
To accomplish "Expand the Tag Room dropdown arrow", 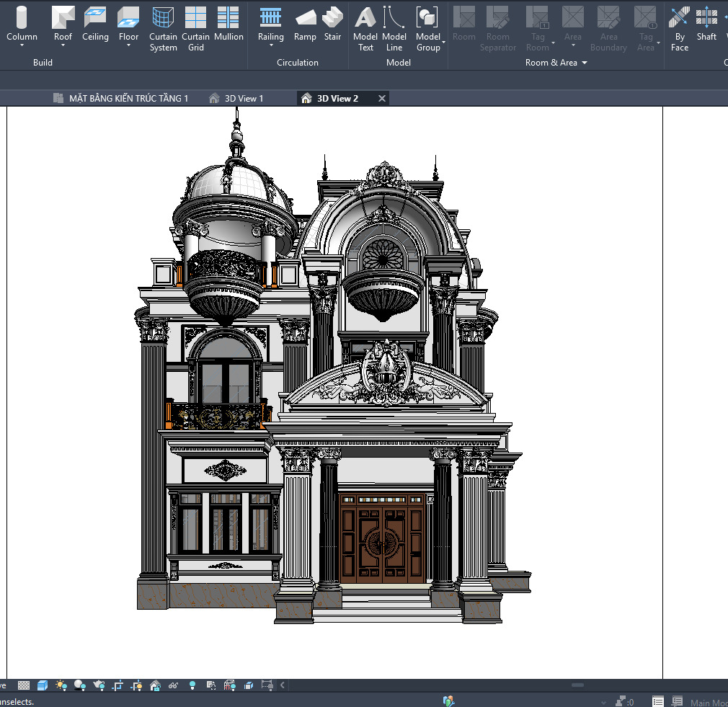I will point(553,43).
